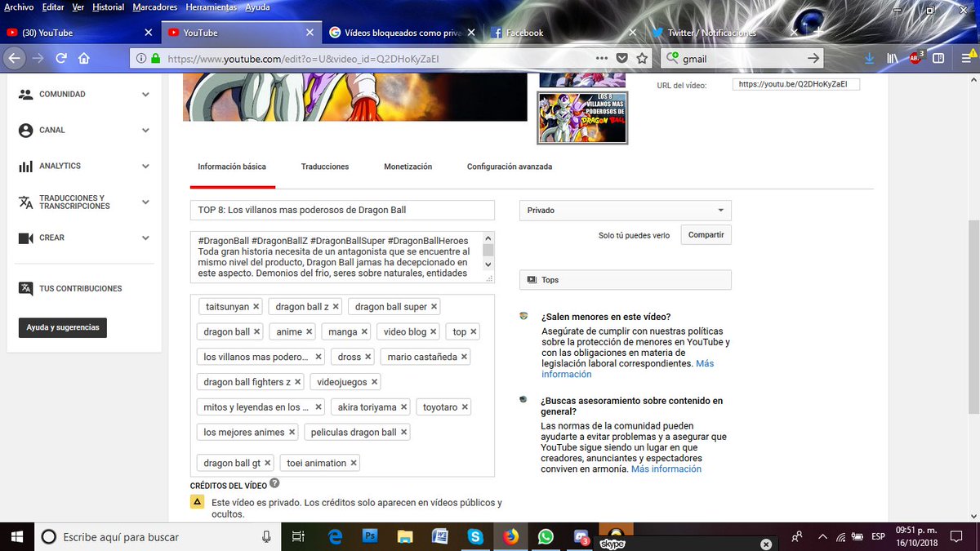Toggle the sidebar view icon

tap(939, 58)
